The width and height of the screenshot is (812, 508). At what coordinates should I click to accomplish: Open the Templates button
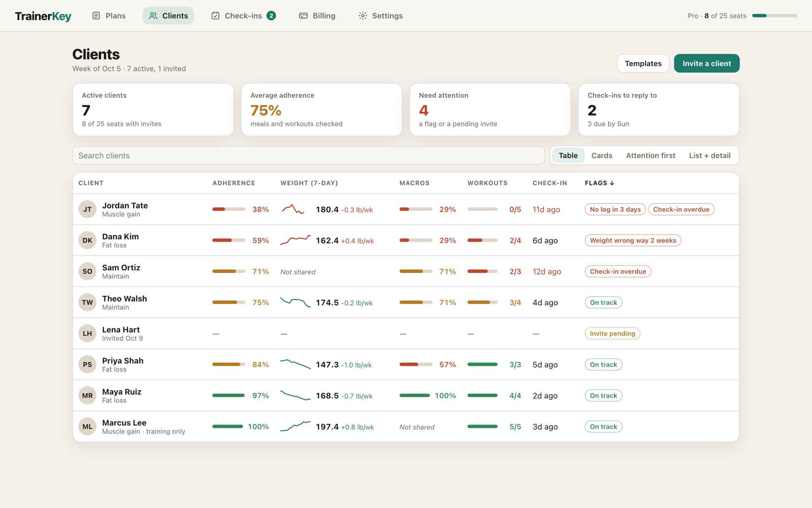643,63
